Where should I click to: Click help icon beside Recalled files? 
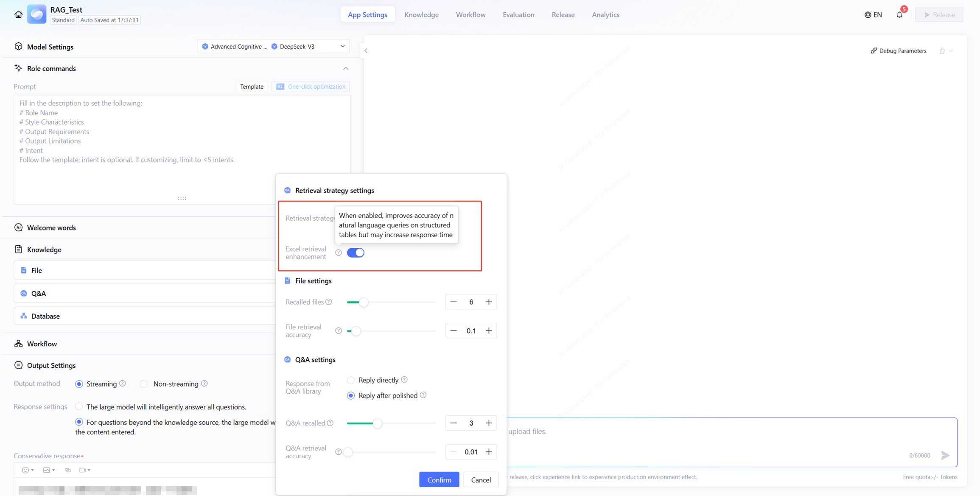(x=329, y=302)
